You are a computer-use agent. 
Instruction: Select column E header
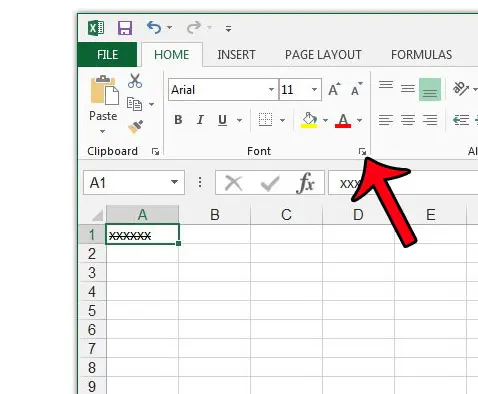point(431,215)
